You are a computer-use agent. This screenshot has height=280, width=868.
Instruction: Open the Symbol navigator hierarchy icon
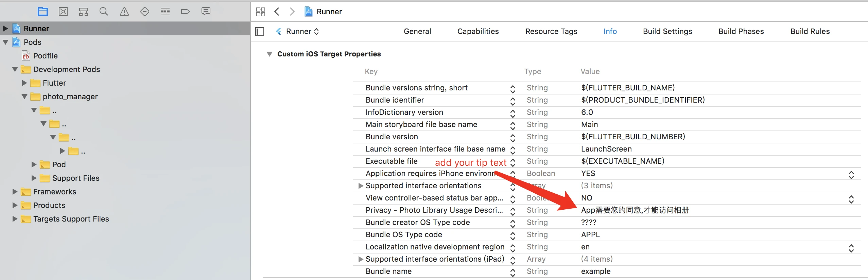[84, 12]
